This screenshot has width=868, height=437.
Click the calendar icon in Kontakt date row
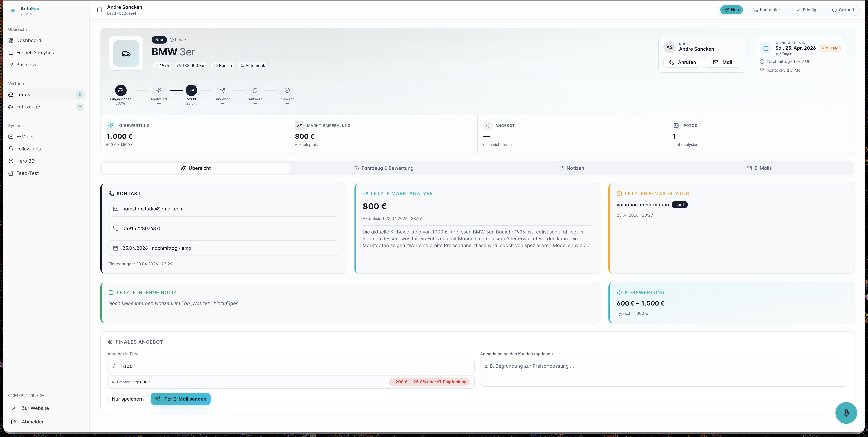pos(116,248)
